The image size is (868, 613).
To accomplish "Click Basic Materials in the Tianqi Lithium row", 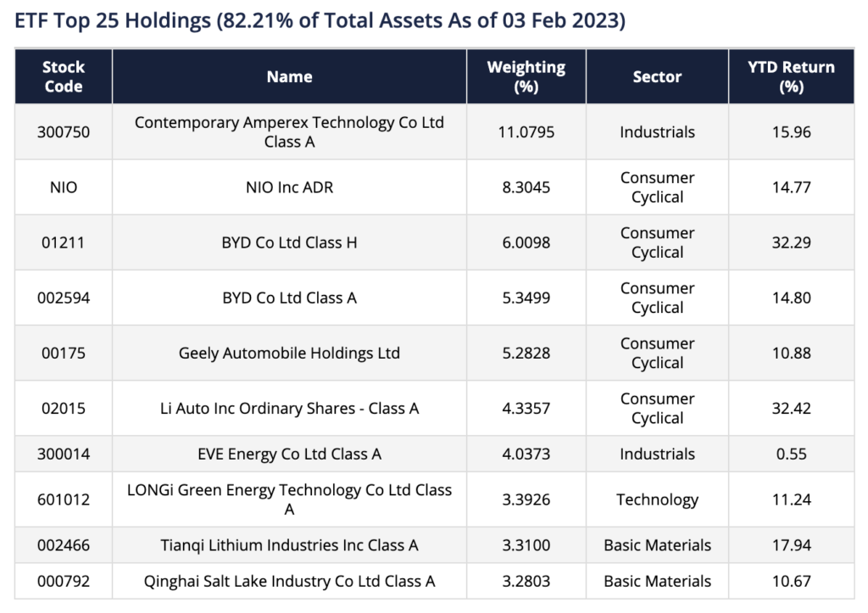I will (657, 545).
